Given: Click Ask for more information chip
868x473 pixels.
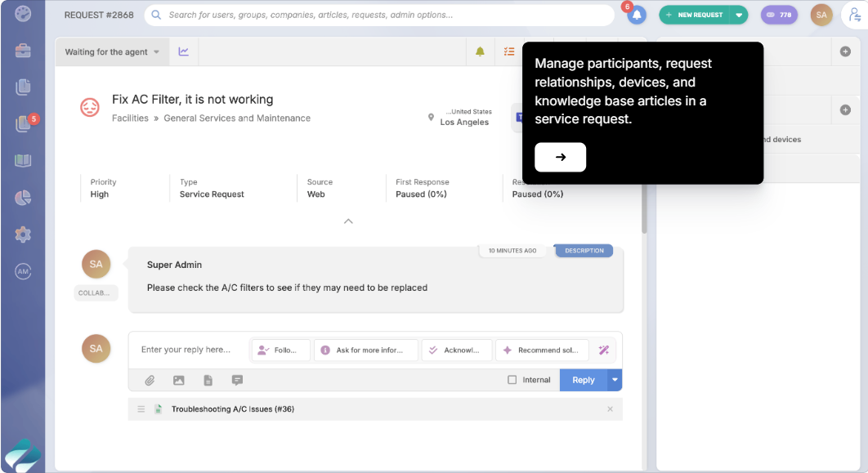Looking at the screenshot, I should [366, 350].
